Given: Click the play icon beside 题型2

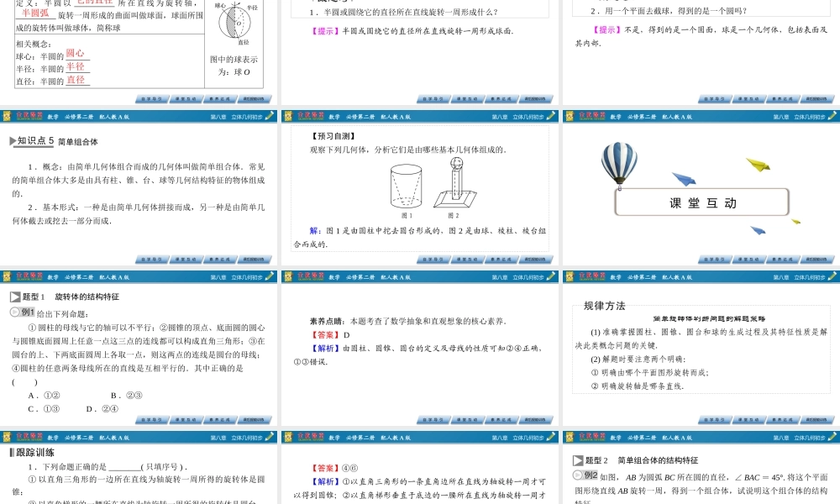Looking at the screenshot, I should point(578,460).
